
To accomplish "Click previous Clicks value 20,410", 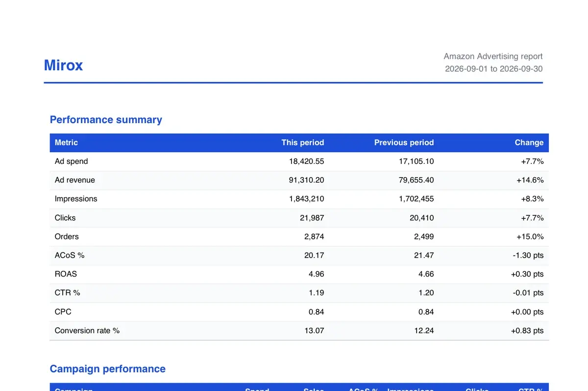I will pos(422,218).
